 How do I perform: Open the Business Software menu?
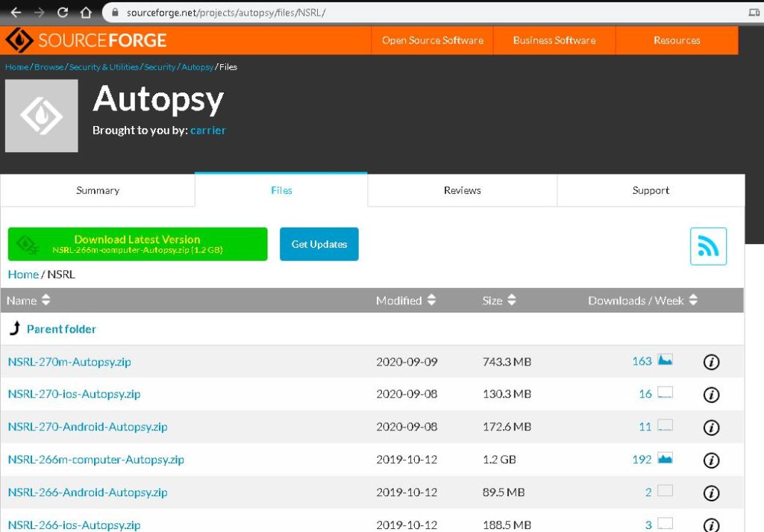point(554,40)
